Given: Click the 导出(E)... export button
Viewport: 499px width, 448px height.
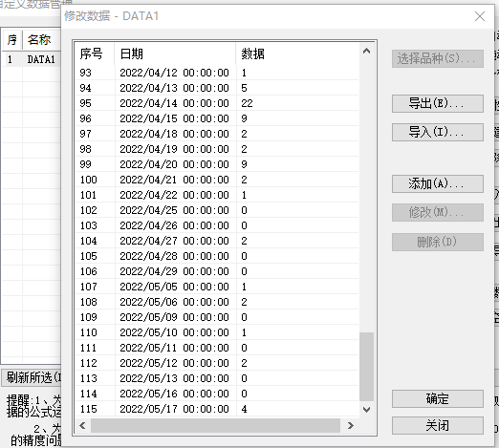Looking at the screenshot, I should coord(437,103).
